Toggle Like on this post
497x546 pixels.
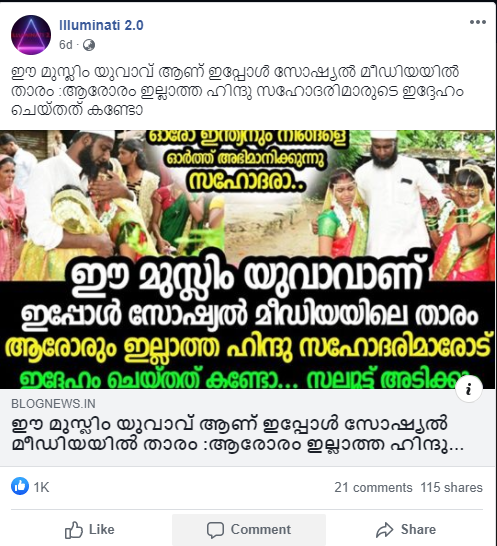(x=90, y=530)
